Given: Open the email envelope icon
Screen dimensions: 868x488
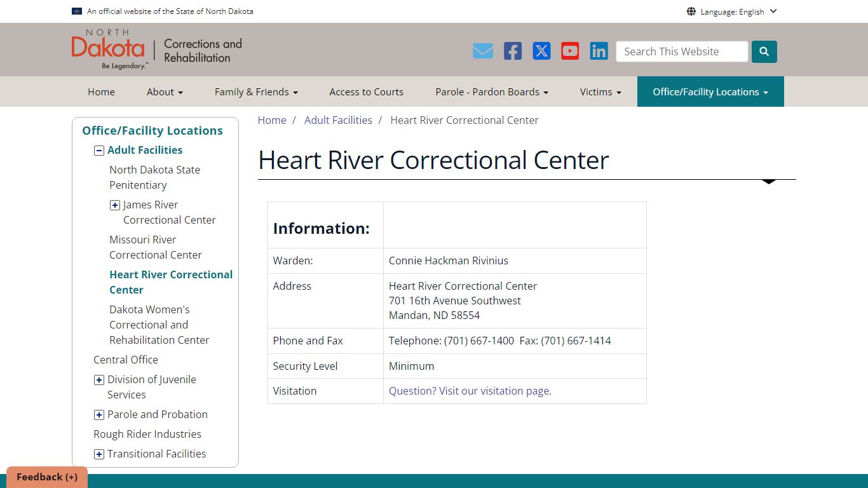Looking at the screenshot, I should point(483,51).
